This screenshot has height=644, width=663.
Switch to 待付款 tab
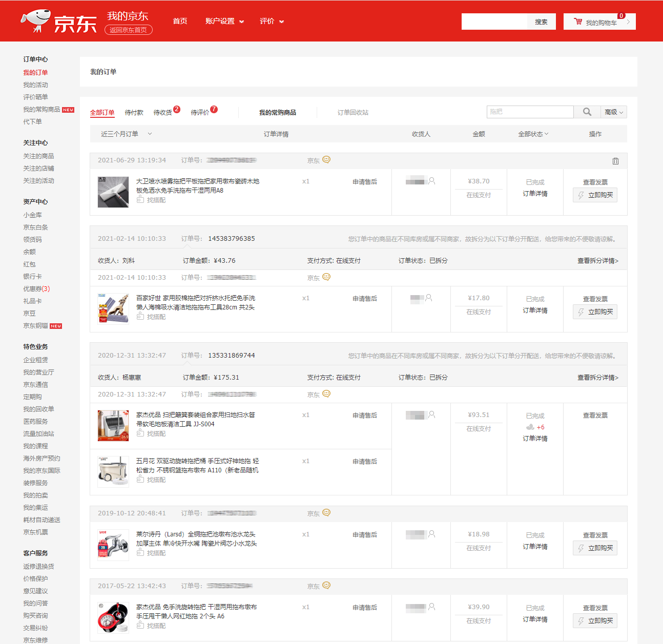pos(134,112)
